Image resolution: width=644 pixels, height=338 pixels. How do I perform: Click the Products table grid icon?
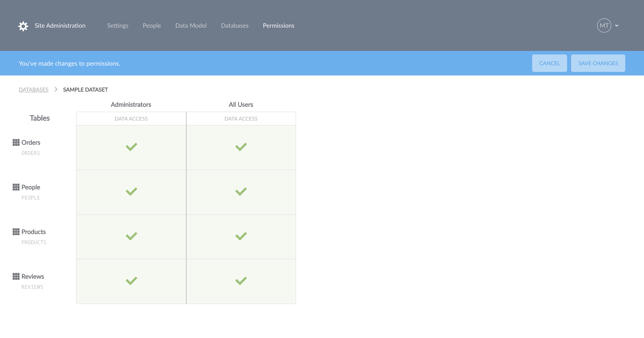(16, 232)
